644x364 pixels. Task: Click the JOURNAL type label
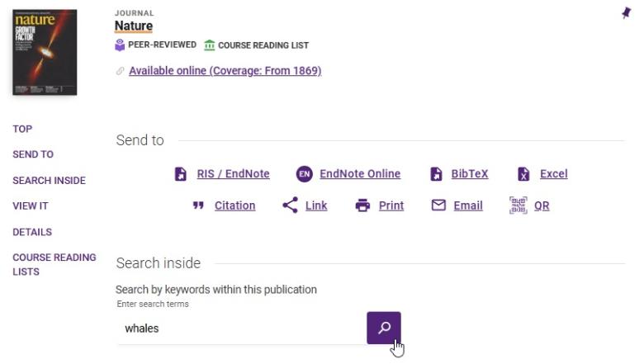pos(135,13)
